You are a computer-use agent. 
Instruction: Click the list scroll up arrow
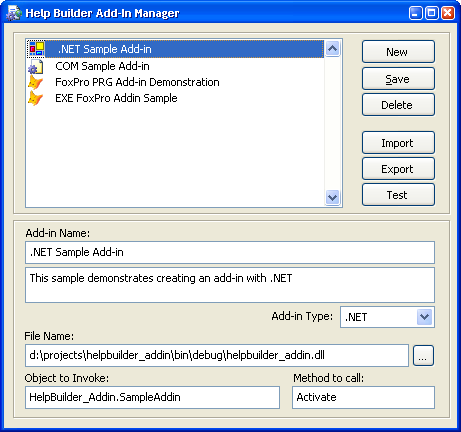pyautogui.click(x=332, y=49)
